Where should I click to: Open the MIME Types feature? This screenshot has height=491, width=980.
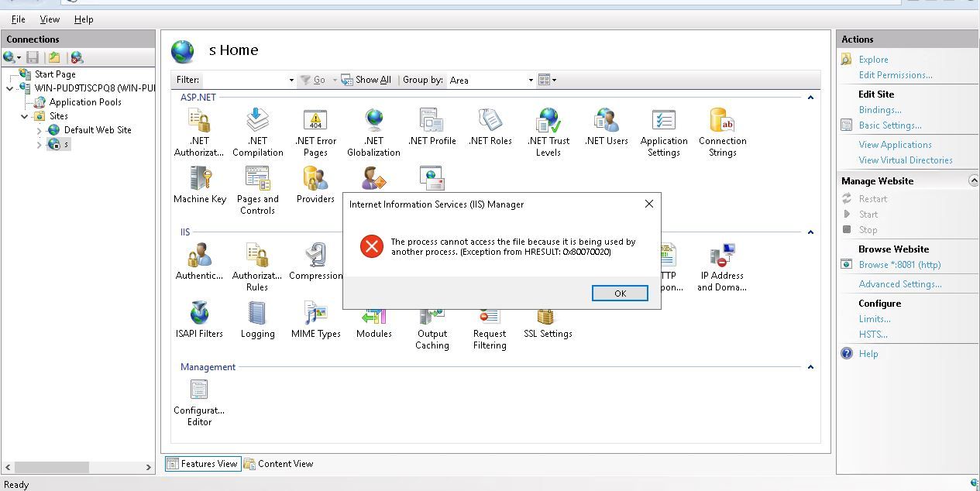pos(315,320)
